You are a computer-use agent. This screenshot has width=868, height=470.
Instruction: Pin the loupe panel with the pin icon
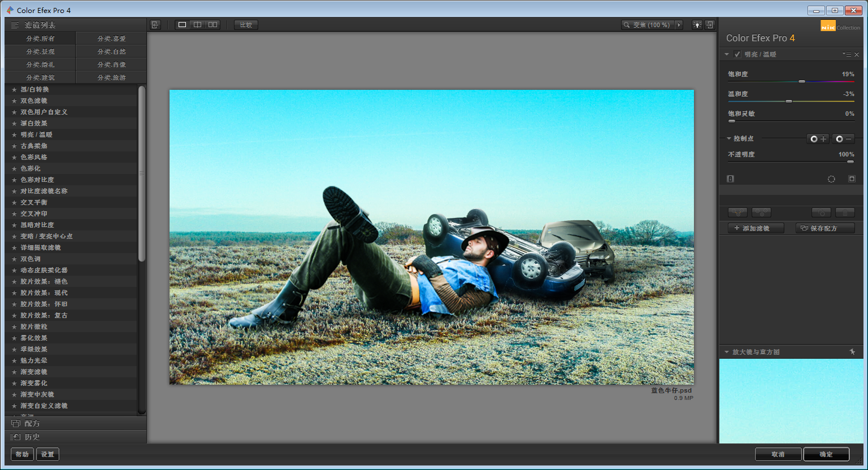click(x=852, y=352)
